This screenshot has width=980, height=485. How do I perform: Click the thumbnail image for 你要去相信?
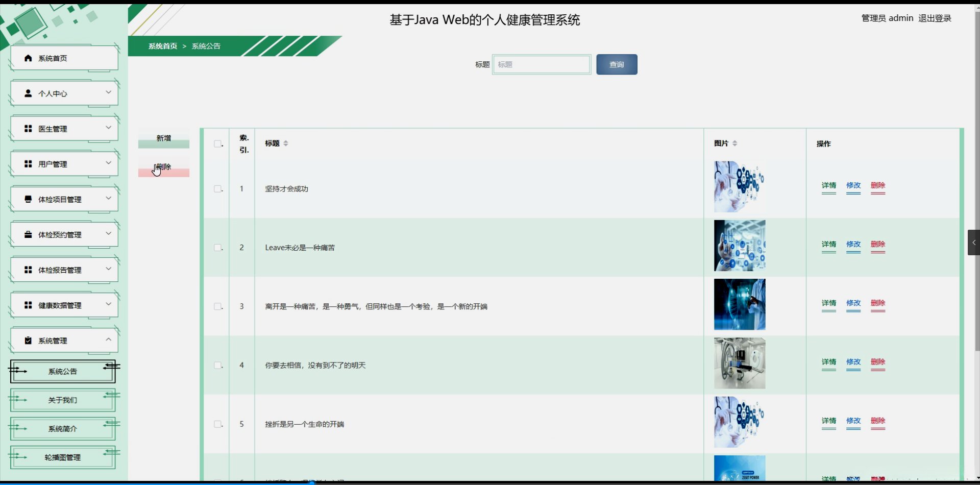pos(740,363)
